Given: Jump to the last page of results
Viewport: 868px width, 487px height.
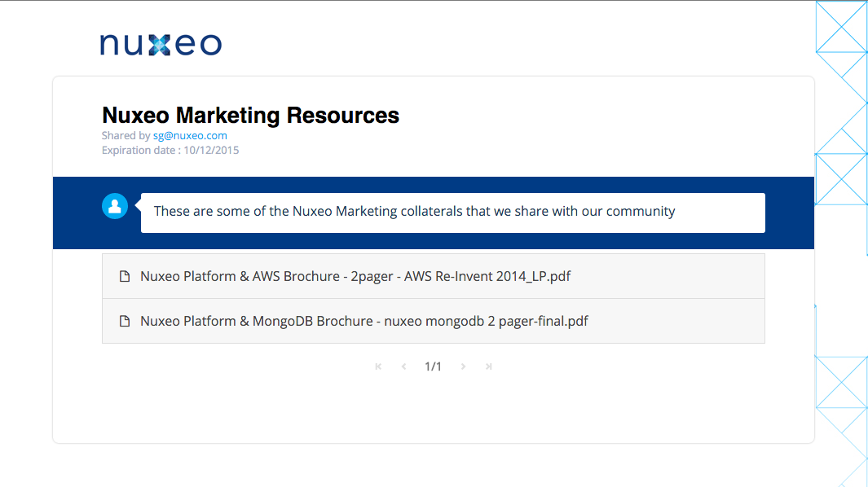Looking at the screenshot, I should tap(489, 366).
